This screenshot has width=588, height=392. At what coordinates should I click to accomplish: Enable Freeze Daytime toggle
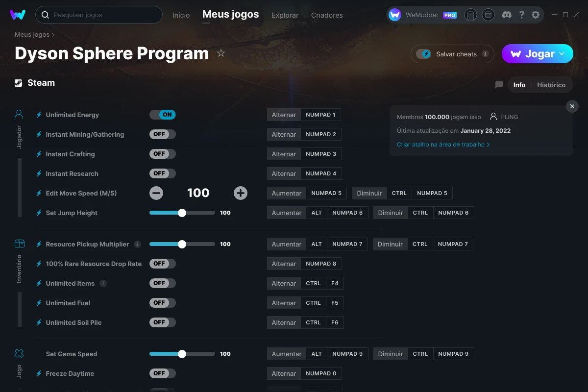tap(163, 373)
